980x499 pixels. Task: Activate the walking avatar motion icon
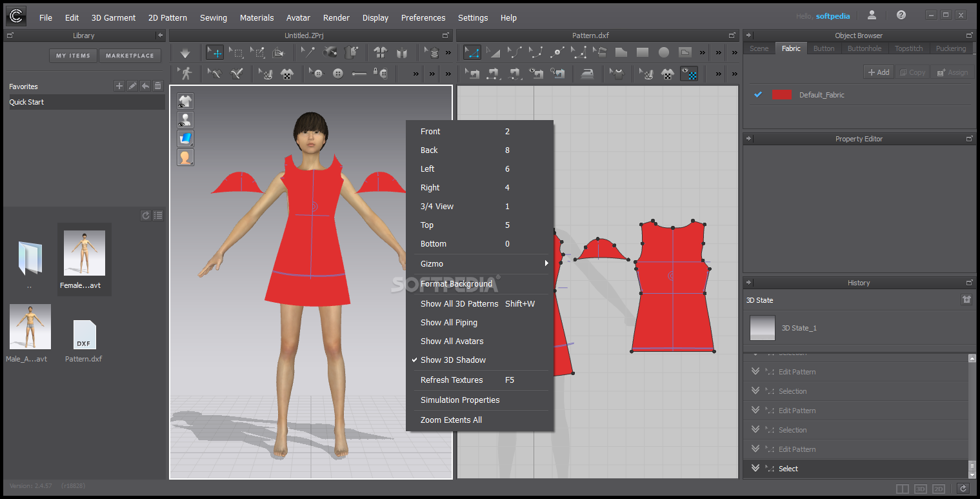point(185,74)
